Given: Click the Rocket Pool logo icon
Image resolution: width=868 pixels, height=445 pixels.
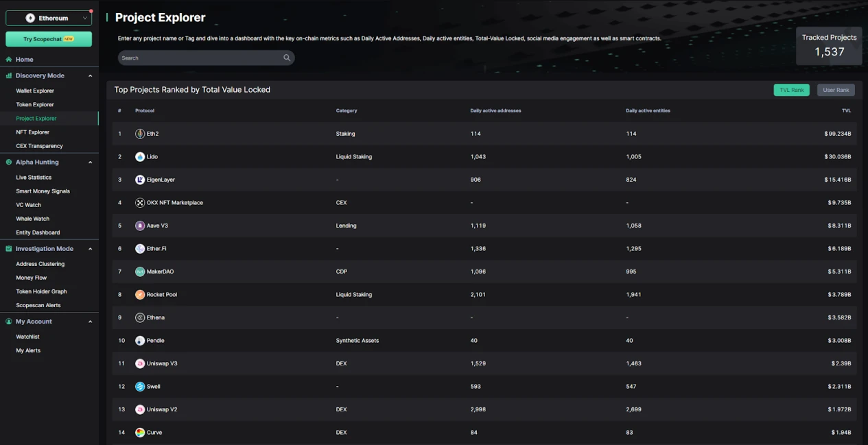Looking at the screenshot, I should pos(140,295).
